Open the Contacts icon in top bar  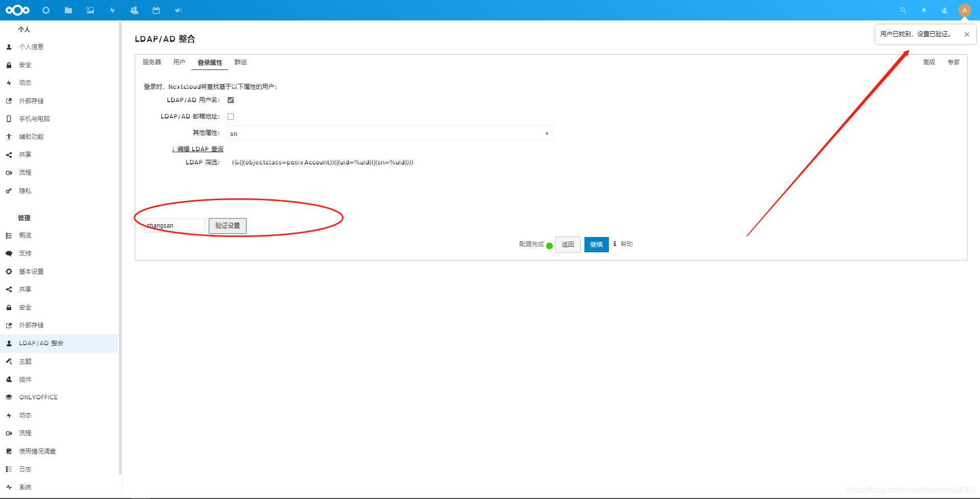pos(134,10)
